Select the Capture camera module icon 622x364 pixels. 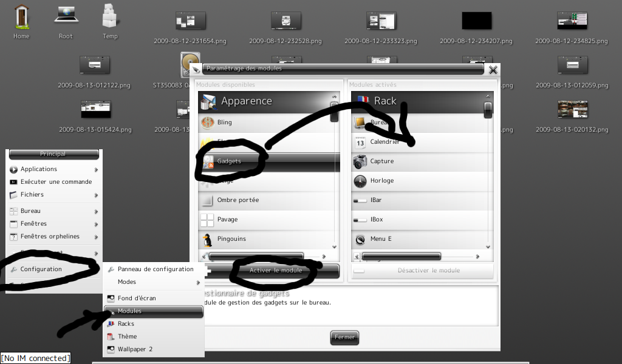tap(360, 161)
